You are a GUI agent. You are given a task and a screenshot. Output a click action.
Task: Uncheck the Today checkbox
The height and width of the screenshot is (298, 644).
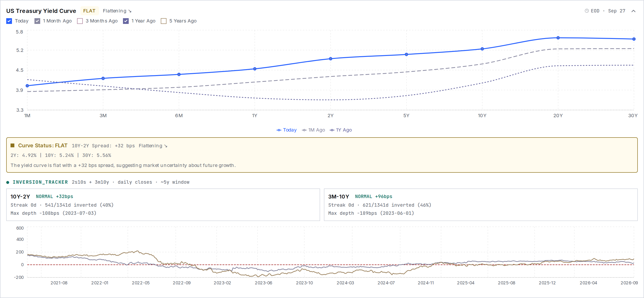pyautogui.click(x=9, y=21)
